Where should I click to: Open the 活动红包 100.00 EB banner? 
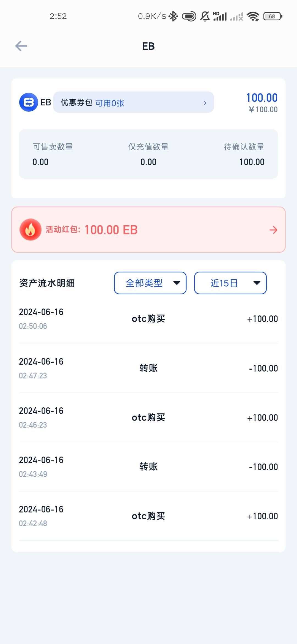(x=148, y=230)
